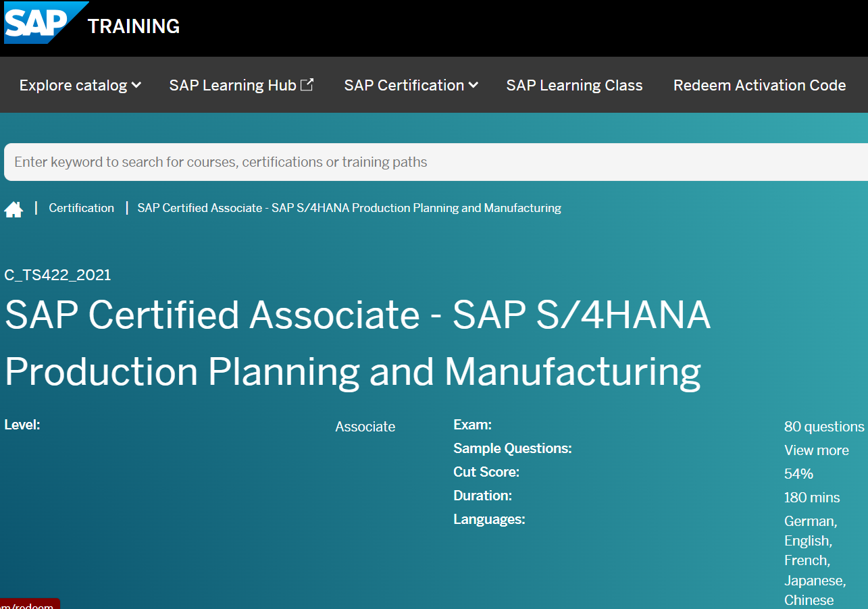Open the SAP Certification menu
This screenshot has width=868, height=609.
tap(411, 85)
